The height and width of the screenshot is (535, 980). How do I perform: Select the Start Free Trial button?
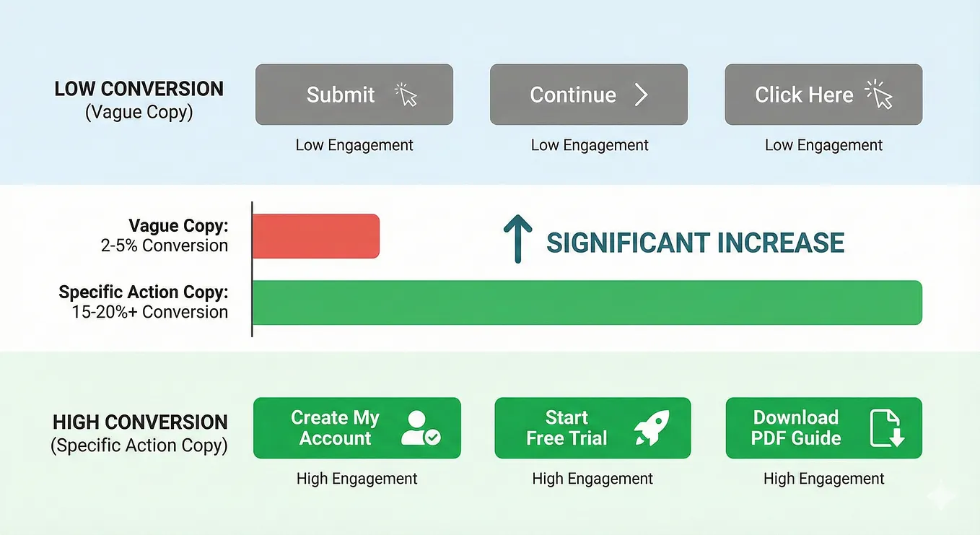592,428
